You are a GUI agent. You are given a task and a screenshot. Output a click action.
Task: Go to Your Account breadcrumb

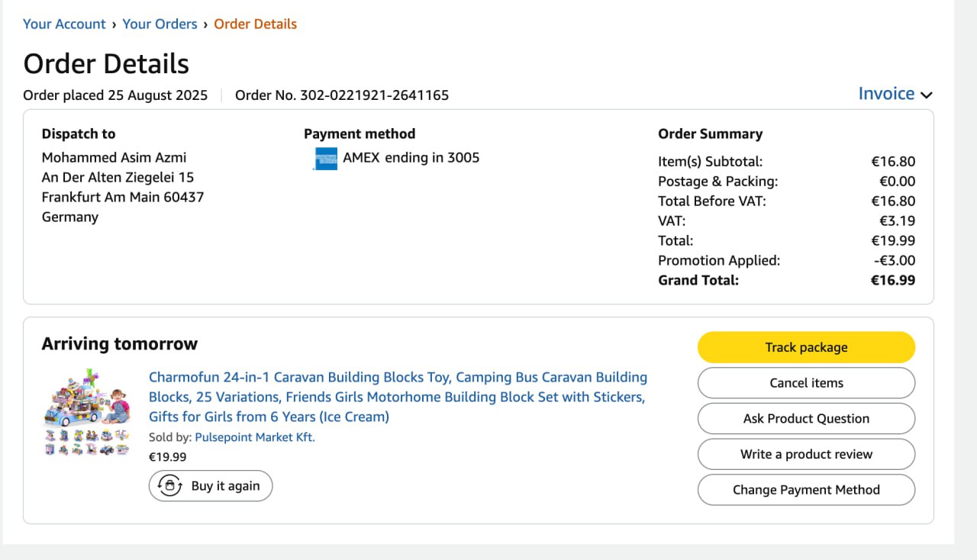click(x=64, y=24)
